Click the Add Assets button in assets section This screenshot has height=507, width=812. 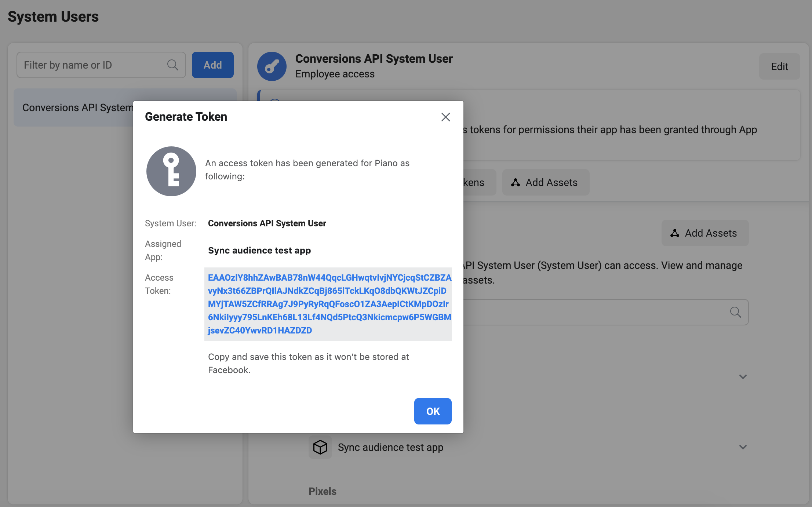click(705, 233)
